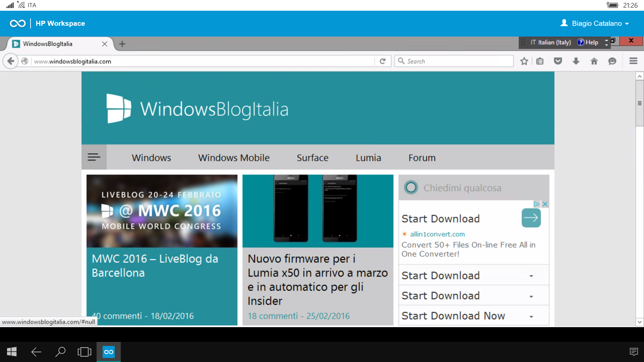Click the WindowsBlogItalia site logo
The width and height of the screenshot is (644, 362).
pos(197,109)
